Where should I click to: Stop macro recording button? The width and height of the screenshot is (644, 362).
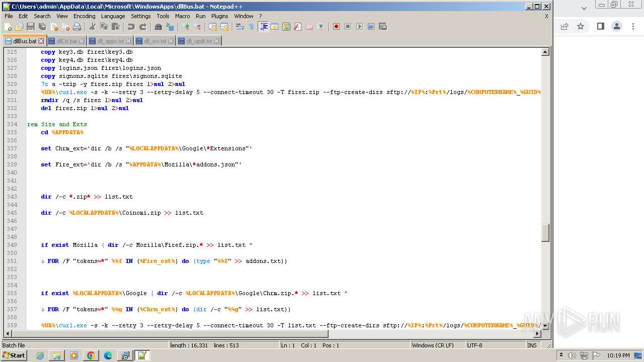348,27
